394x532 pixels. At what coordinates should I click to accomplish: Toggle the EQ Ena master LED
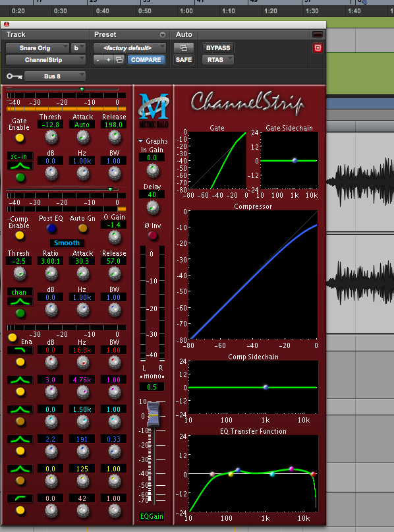(x=13, y=338)
